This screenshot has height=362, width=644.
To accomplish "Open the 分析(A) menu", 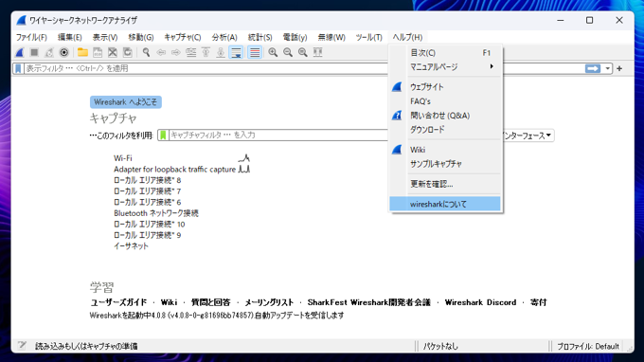I will [x=224, y=37].
